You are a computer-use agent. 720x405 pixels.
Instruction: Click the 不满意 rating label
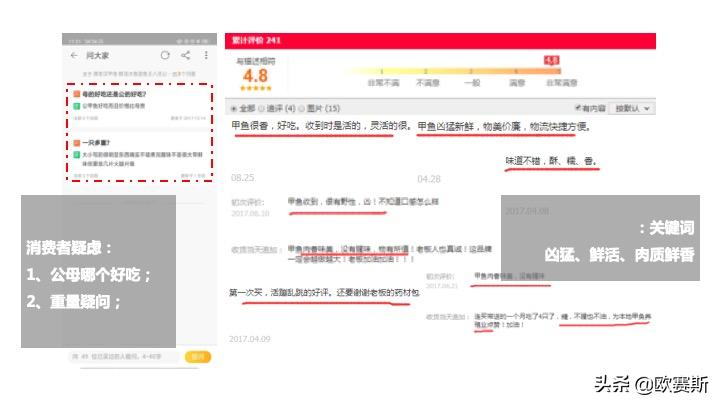pos(428,83)
